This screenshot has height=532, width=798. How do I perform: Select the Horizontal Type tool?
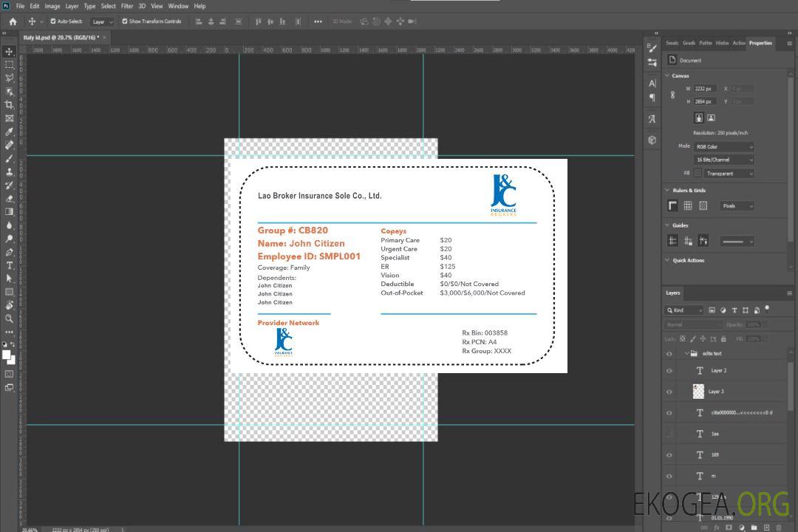pyautogui.click(x=9, y=265)
